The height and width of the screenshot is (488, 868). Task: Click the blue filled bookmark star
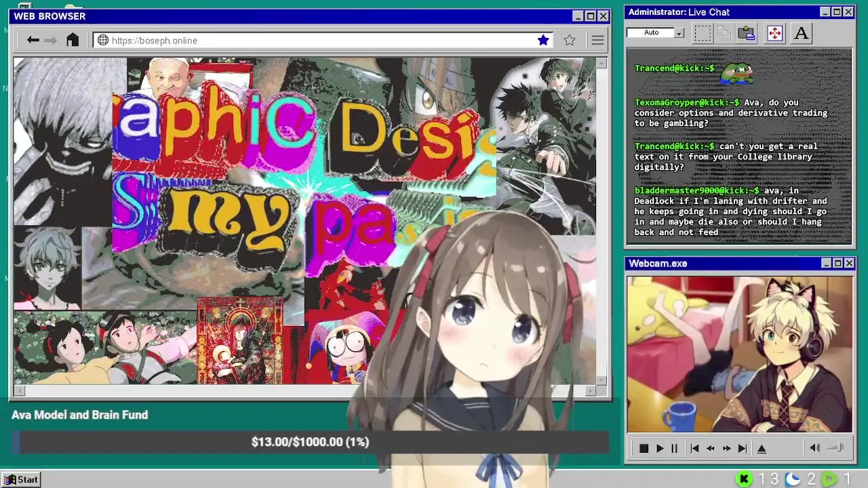[543, 40]
